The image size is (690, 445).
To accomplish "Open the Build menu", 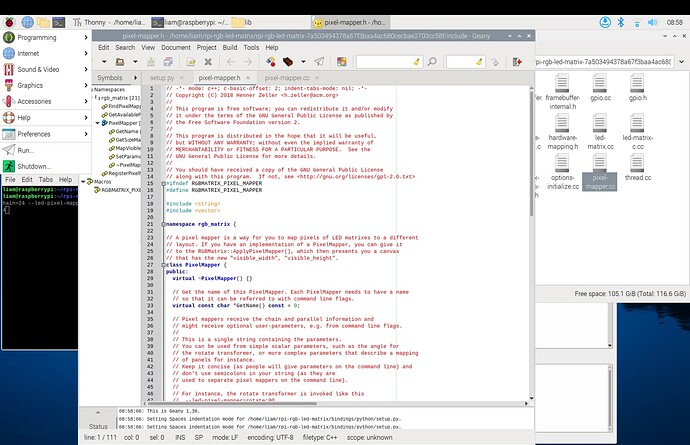I will (x=230, y=48).
